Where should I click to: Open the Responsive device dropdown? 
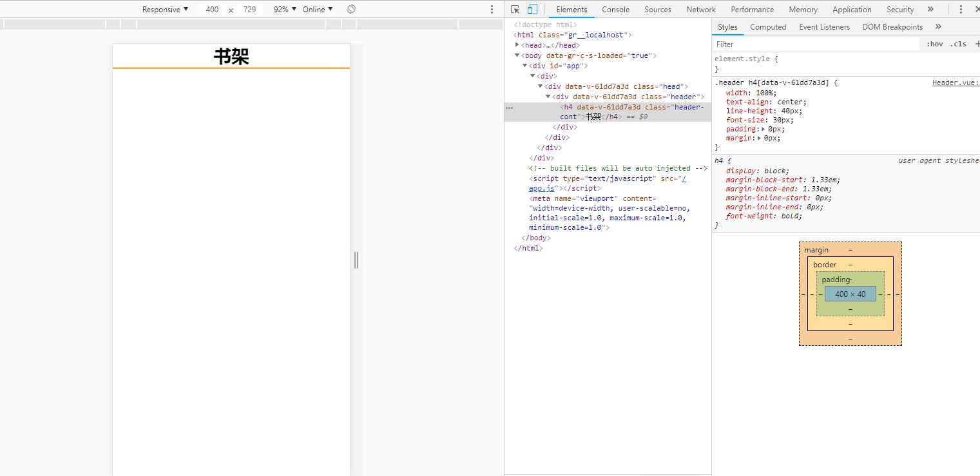[166, 9]
